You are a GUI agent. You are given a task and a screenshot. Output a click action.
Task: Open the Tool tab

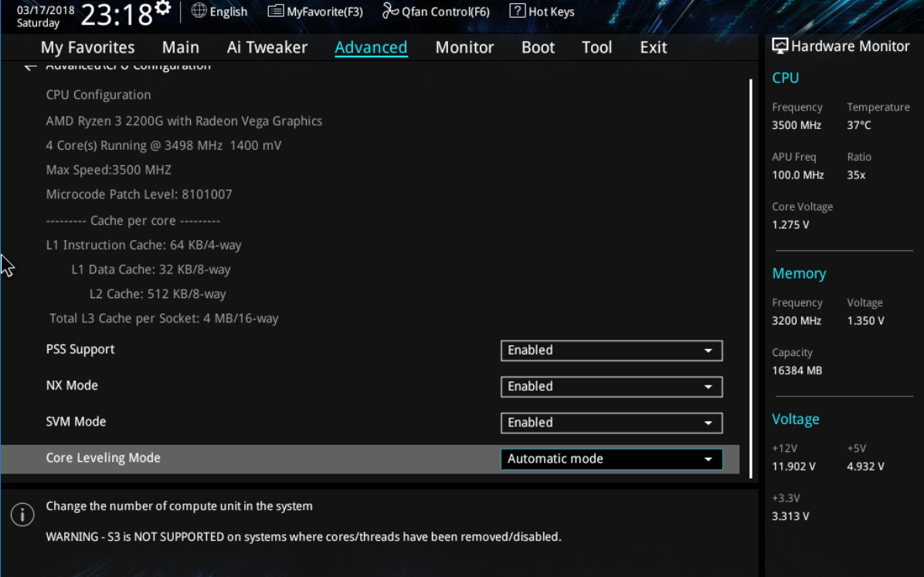(x=597, y=47)
